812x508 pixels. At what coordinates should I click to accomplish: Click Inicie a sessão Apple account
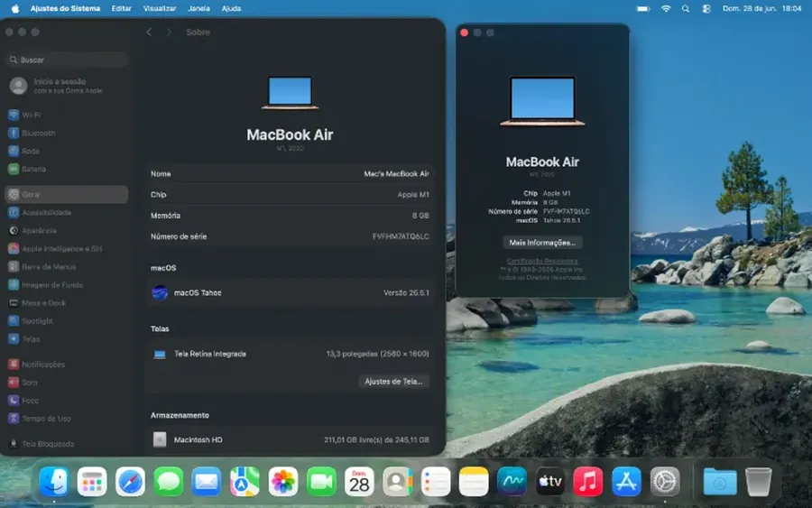click(x=57, y=86)
